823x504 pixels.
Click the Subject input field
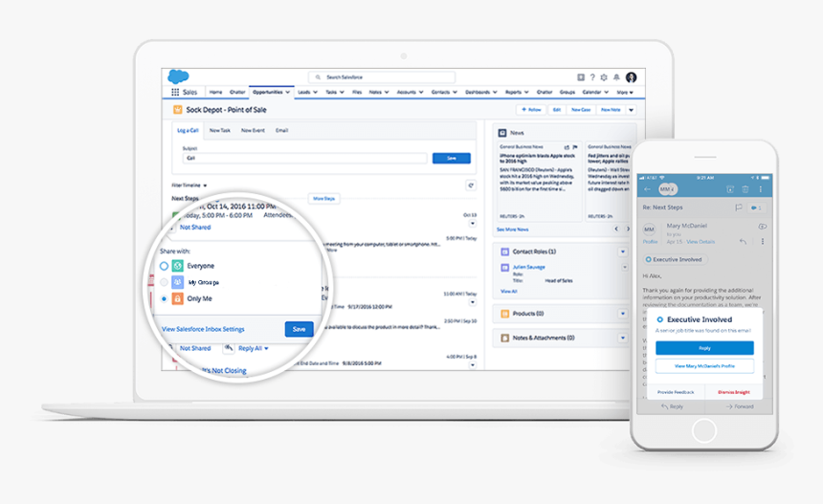point(305,159)
